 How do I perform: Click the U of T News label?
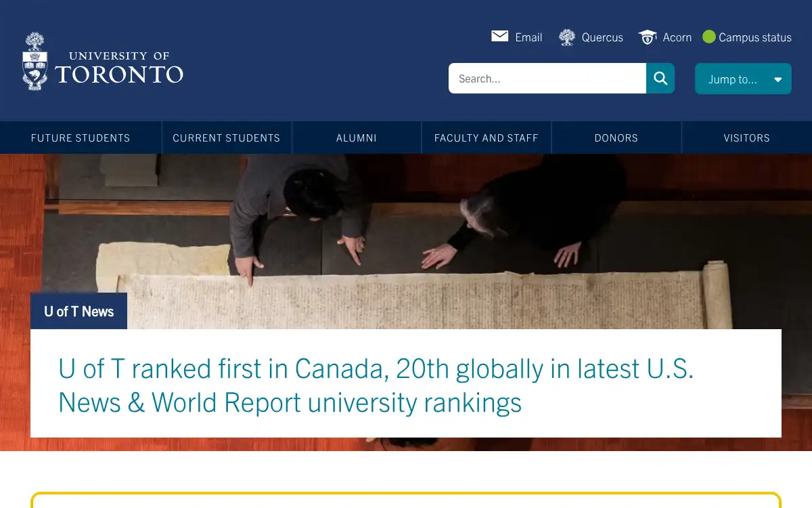(x=78, y=312)
